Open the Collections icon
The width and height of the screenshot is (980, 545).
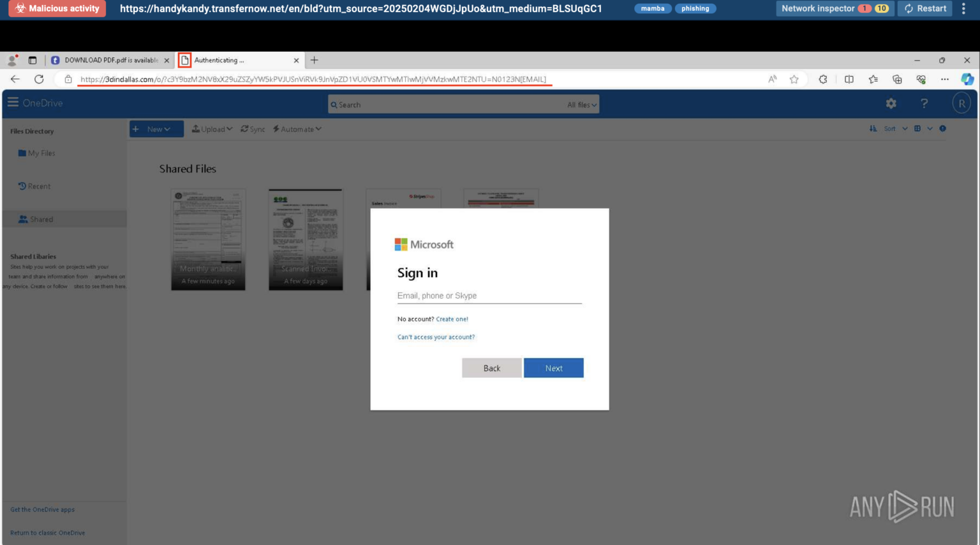point(897,79)
